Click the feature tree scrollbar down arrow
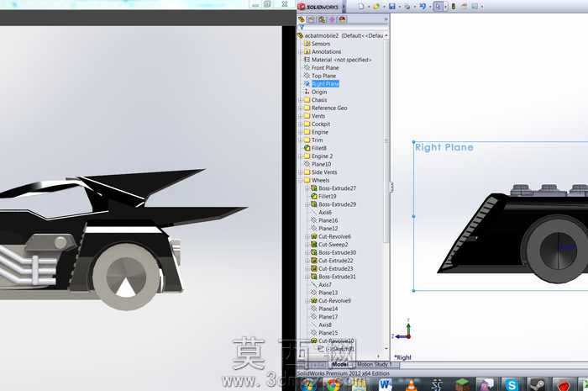Image resolution: width=588 pixels, height=391 pixels. tap(386, 349)
